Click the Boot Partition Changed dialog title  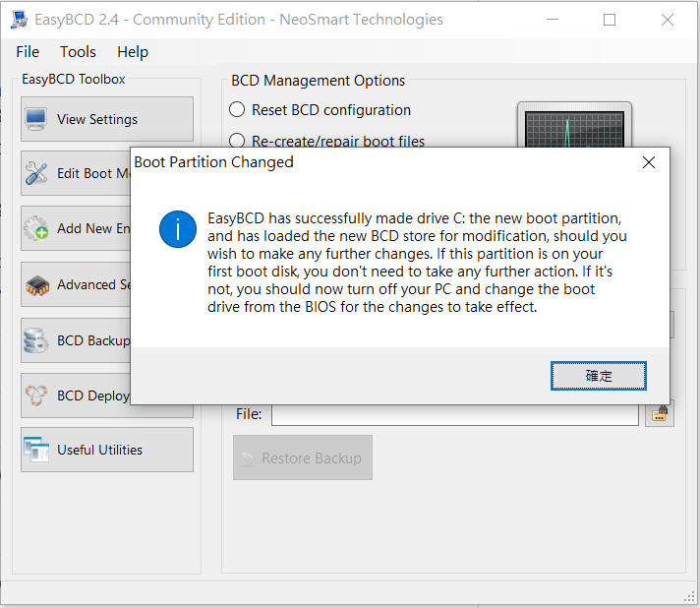(214, 162)
